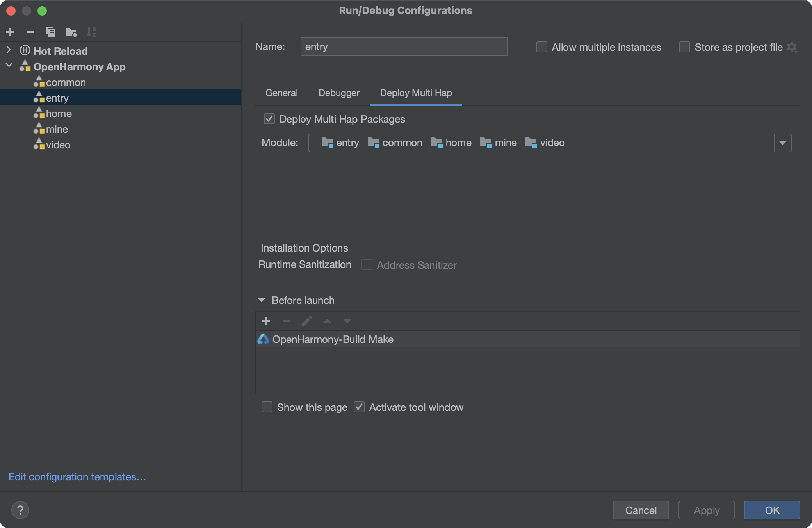Click the Copy Configuration icon

coord(51,32)
